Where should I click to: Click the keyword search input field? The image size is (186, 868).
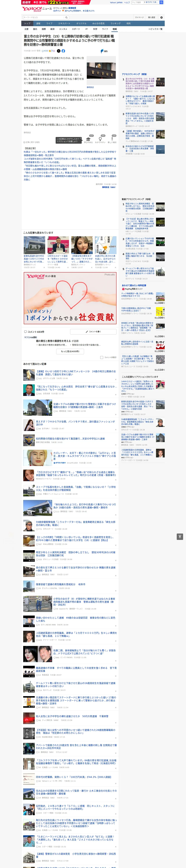click(x=44, y=17)
